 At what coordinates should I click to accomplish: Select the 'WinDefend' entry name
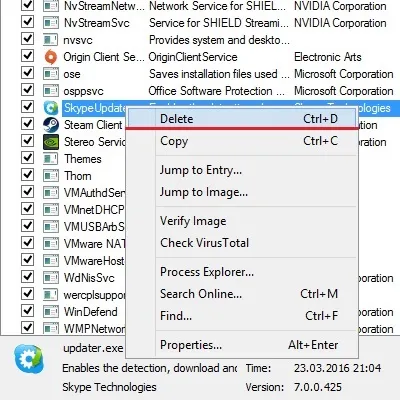click(91, 312)
